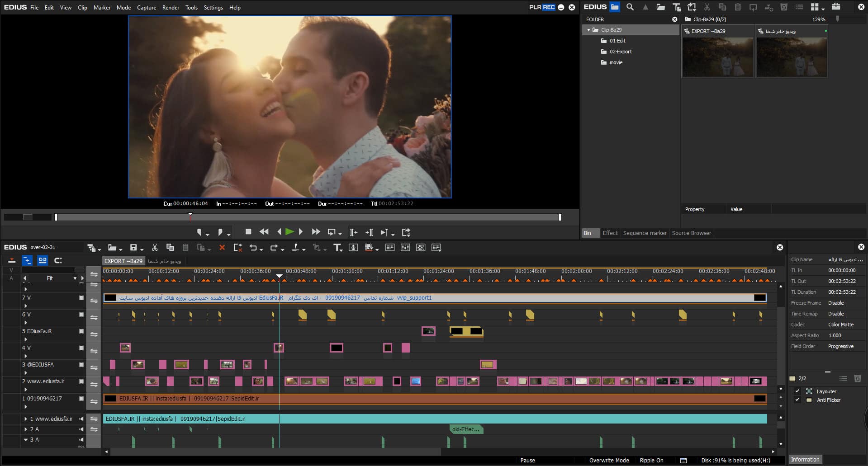This screenshot has width=868, height=466.
Task: Open the Undo history dropdown arrow
Action: pyautogui.click(x=262, y=249)
